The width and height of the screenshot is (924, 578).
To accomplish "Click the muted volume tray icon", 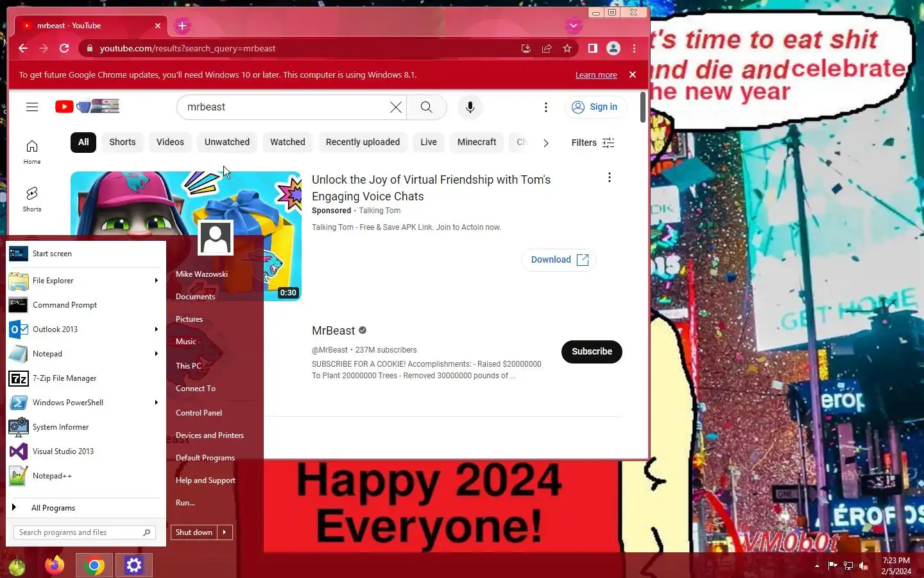I will click(864, 566).
